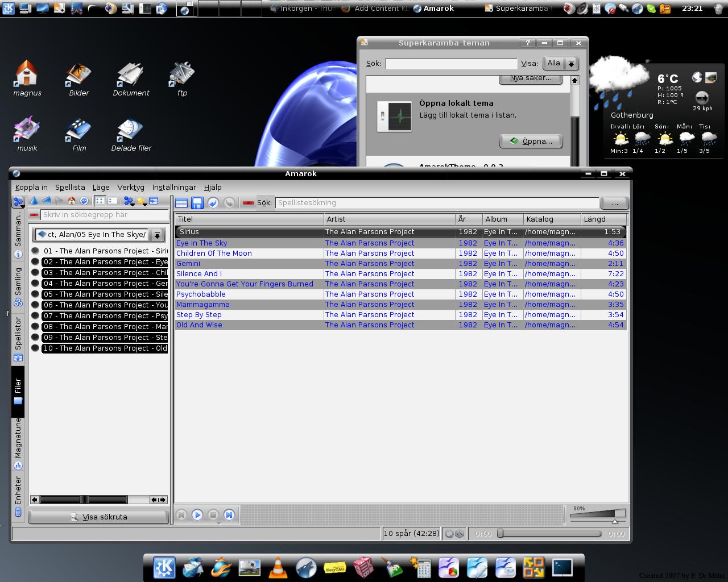
Task: Switch file browser to icon view
Action: click(x=100, y=201)
